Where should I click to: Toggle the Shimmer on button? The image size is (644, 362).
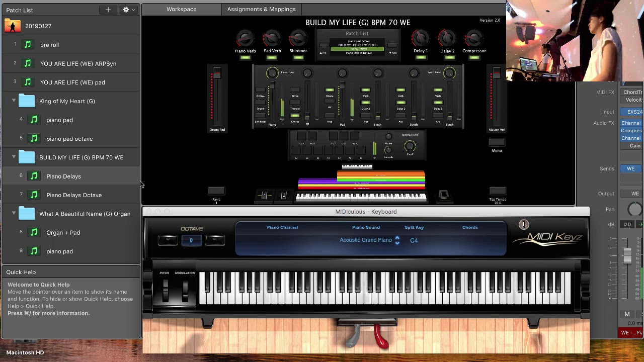coord(298,58)
